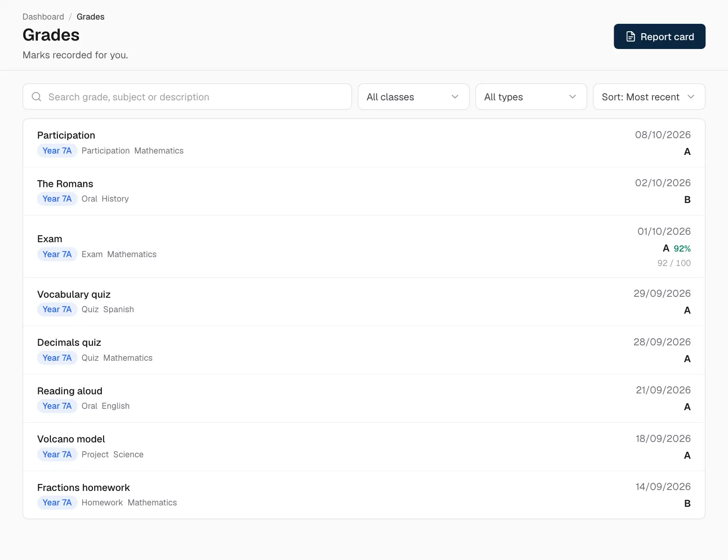
Task: Open the Reading aloud entry title
Action: tap(70, 391)
